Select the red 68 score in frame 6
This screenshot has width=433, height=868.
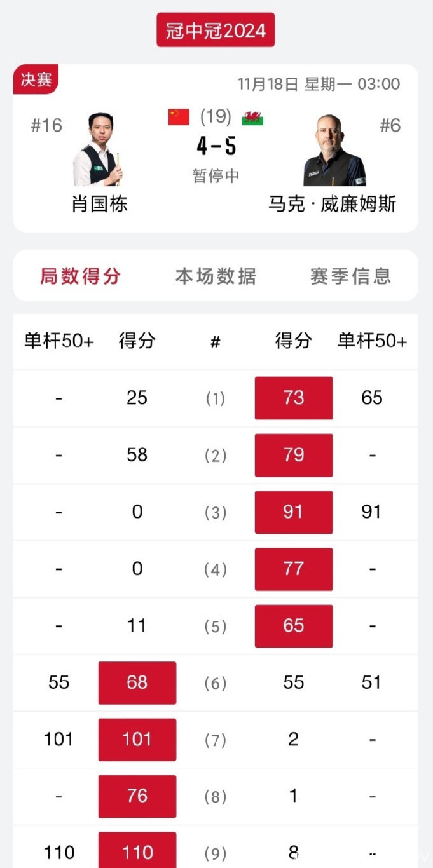(x=137, y=682)
